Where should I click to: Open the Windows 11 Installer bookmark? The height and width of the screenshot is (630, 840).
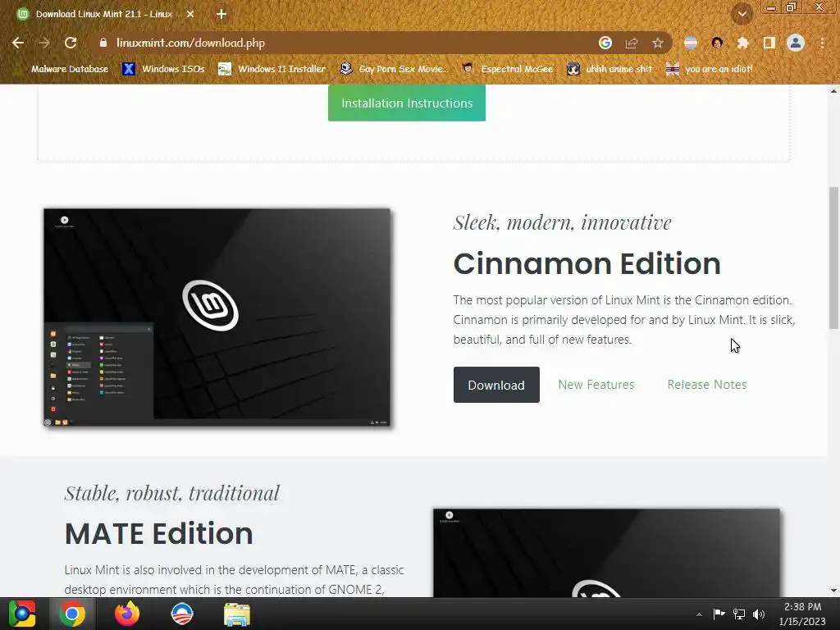(x=272, y=69)
